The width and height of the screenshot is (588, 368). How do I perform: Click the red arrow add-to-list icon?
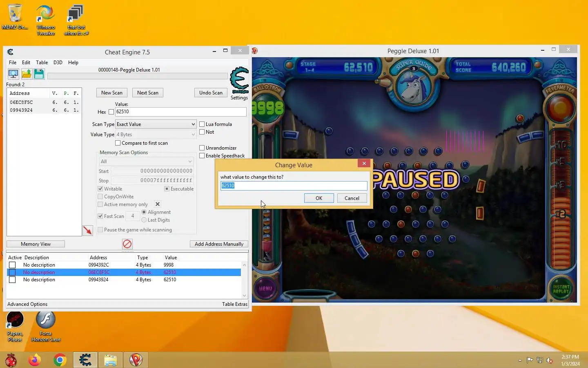[x=88, y=230]
